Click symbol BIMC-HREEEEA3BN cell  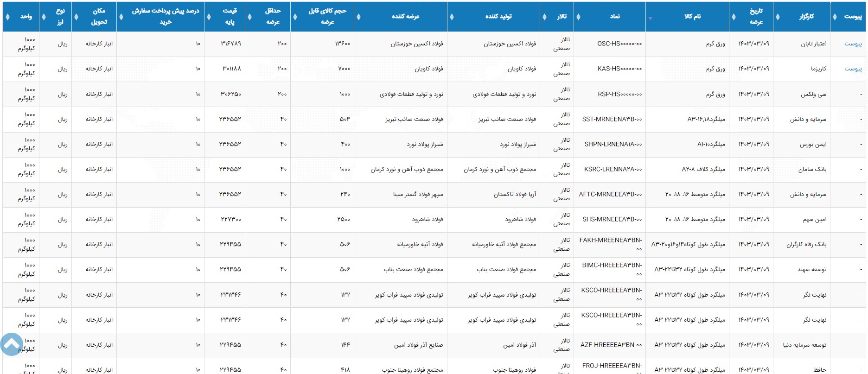[x=612, y=269]
